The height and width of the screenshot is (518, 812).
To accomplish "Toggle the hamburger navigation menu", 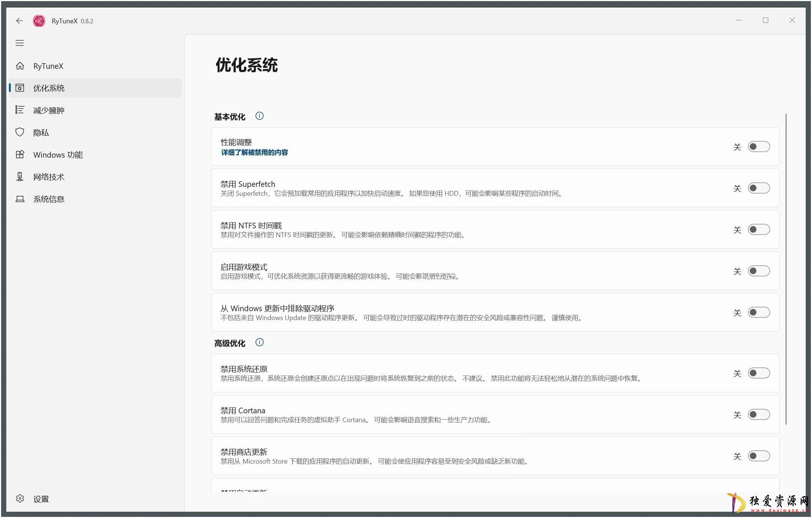I will point(20,43).
